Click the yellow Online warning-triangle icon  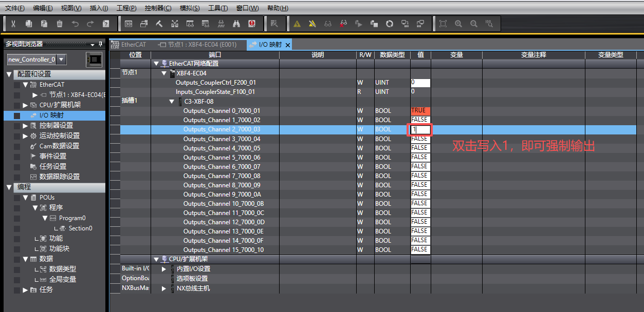[297, 24]
